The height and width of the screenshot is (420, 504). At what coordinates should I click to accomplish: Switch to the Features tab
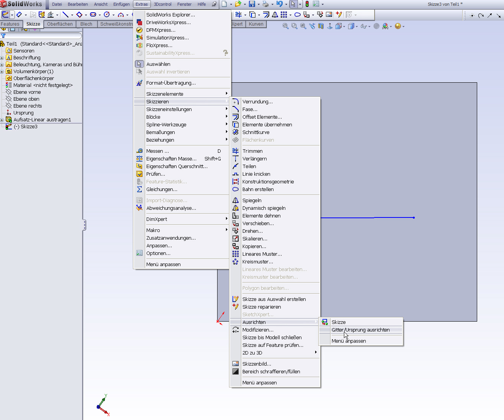pos(10,24)
